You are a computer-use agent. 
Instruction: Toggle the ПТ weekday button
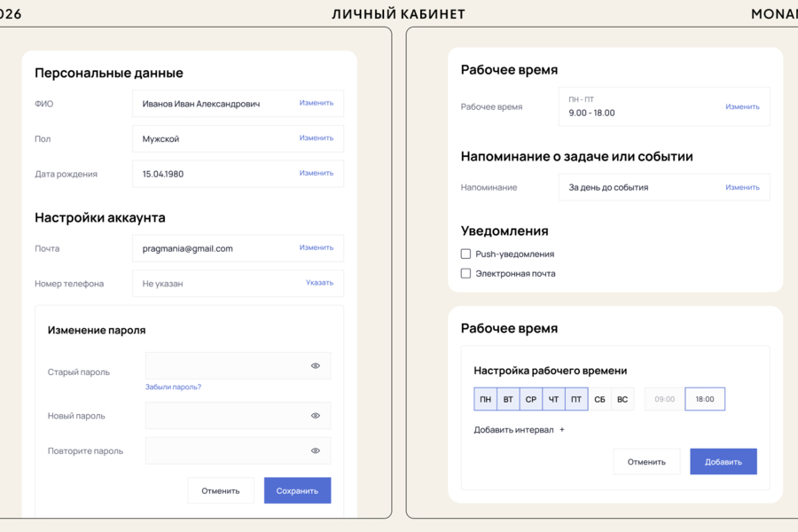pos(576,399)
